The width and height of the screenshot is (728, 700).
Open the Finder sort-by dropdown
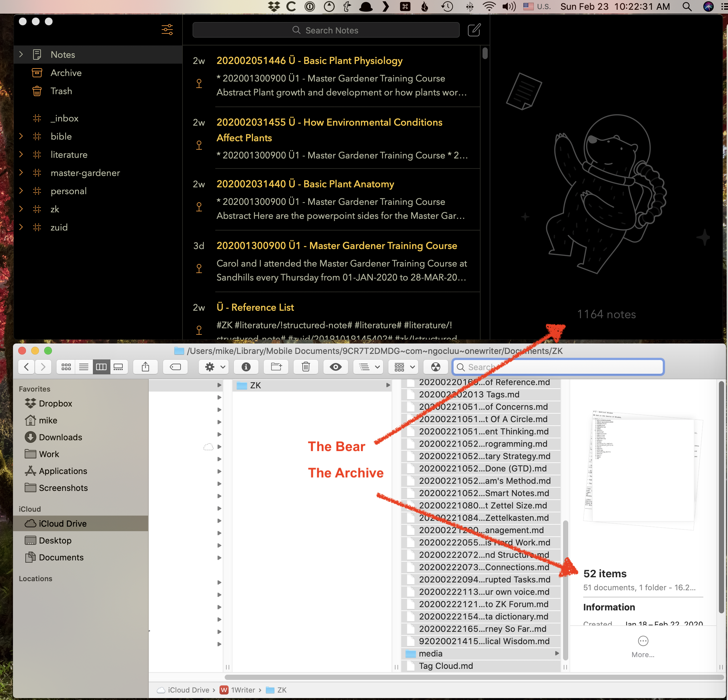369,367
